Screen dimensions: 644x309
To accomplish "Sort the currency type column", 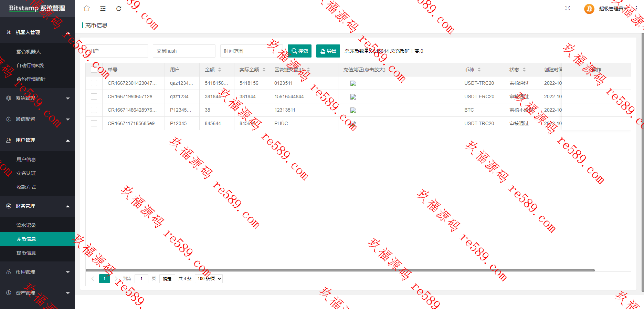I will [x=479, y=70].
